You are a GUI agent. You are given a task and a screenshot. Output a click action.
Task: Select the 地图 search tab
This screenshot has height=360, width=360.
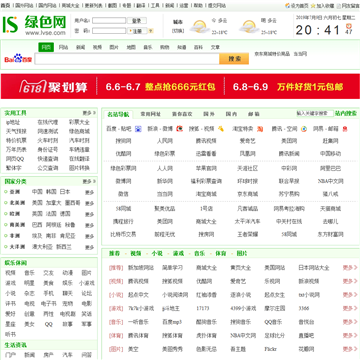click(131, 47)
